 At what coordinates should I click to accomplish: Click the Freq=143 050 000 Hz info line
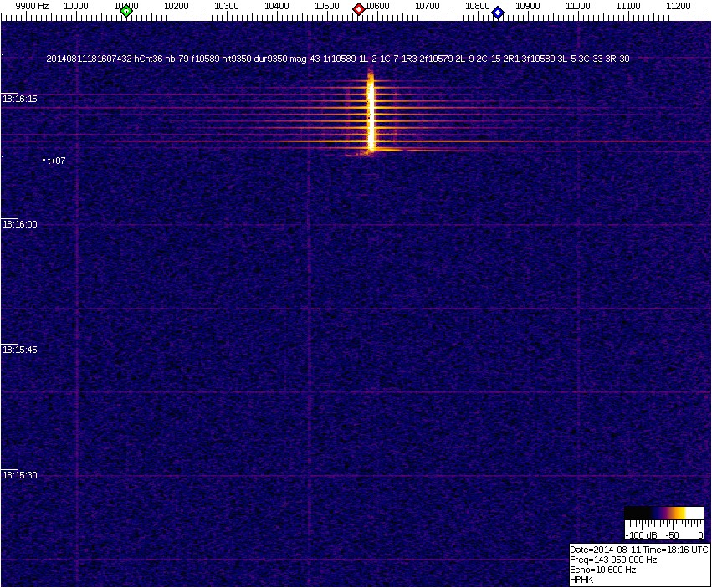(613, 560)
